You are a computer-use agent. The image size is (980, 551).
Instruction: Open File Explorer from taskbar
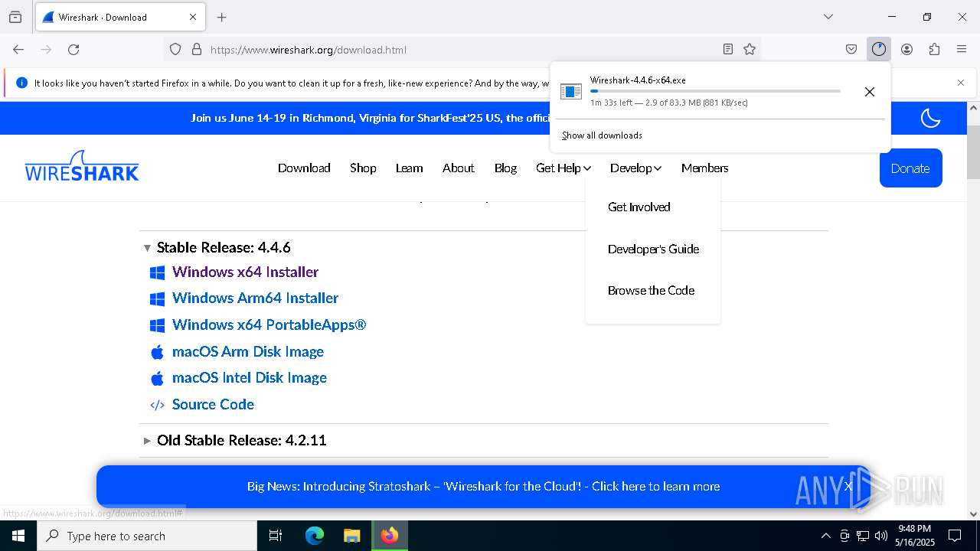(x=351, y=536)
